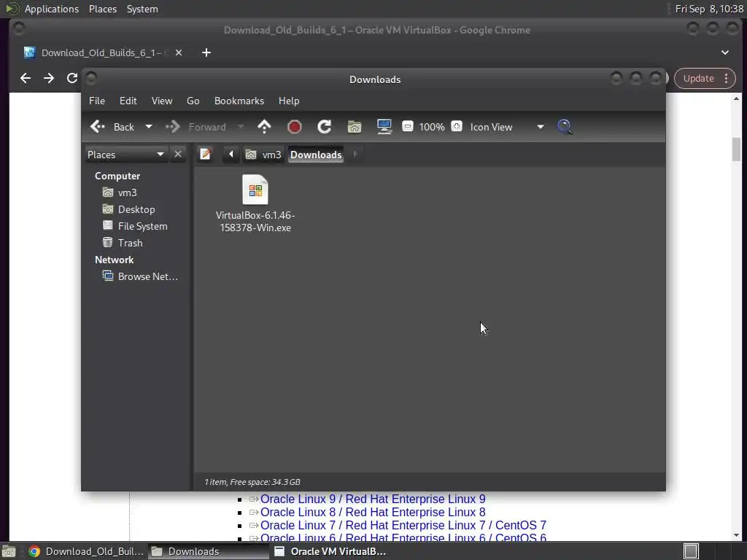Click the workspace switcher in bottom panel

(x=691, y=551)
